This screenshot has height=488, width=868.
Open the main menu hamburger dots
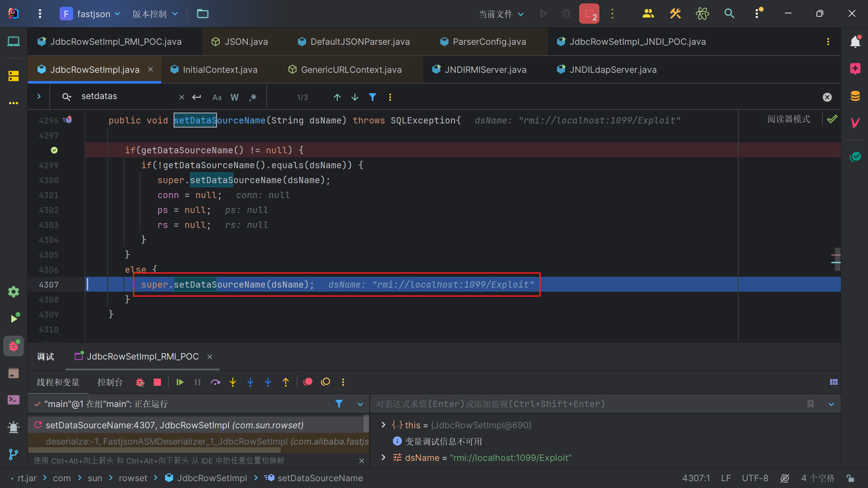pyautogui.click(x=40, y=14)
